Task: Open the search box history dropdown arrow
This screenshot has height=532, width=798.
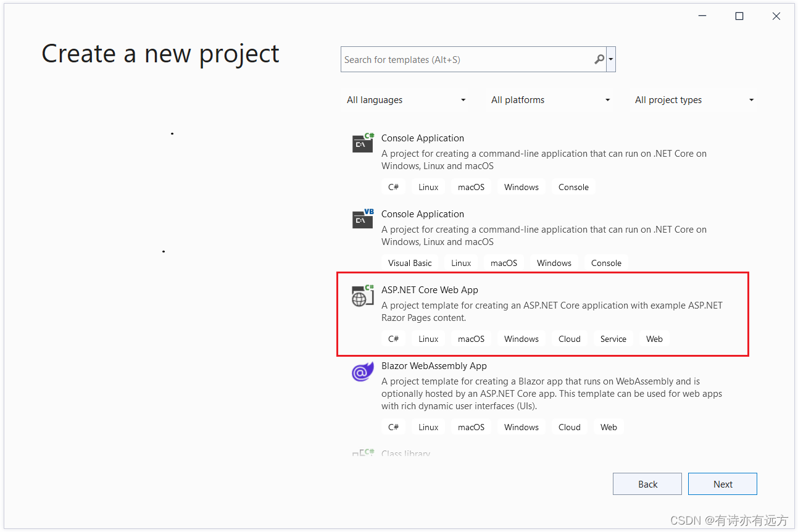Action: coord(611,60)
